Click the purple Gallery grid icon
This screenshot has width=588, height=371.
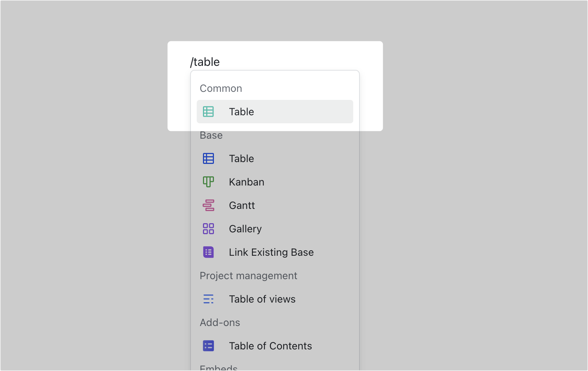(208, 228)
